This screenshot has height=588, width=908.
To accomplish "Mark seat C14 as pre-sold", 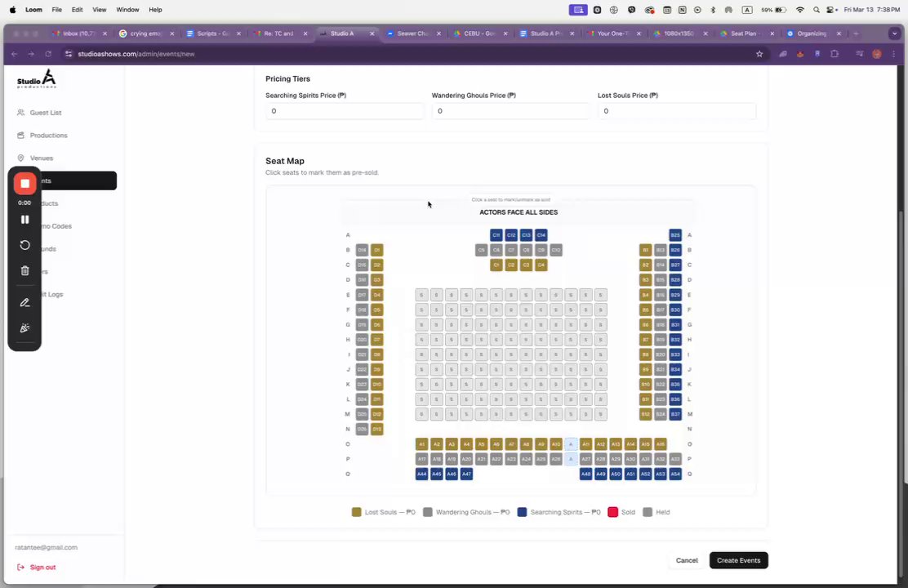I will click(541, 235).
